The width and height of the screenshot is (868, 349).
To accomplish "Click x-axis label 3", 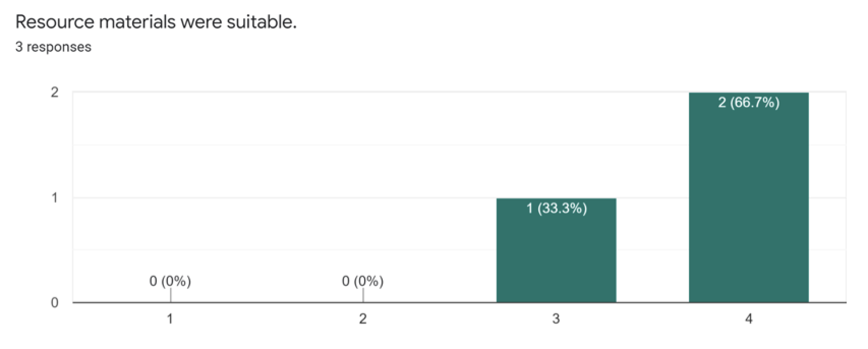I will point(556,319).
